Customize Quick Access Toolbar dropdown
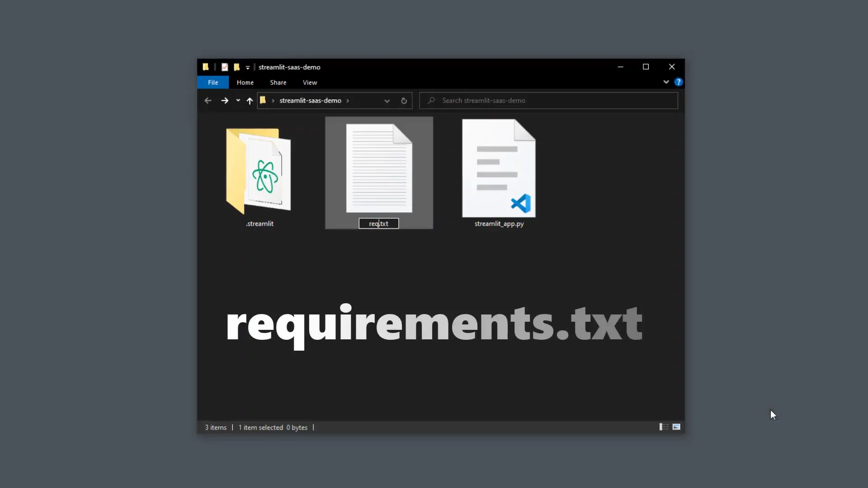Screen dimensions: 868x488 (x=248, y=68)
